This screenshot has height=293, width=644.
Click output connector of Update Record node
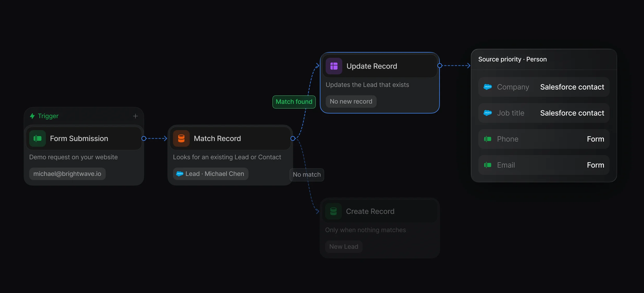440,66
